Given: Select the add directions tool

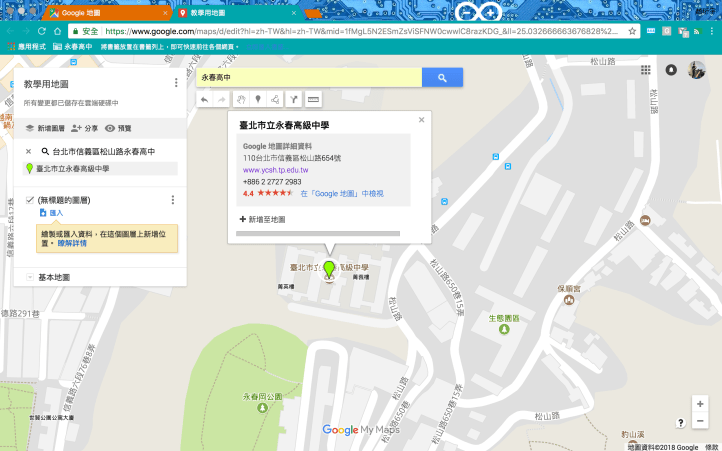Looking at the screenshot, I should tap(294, 100).
